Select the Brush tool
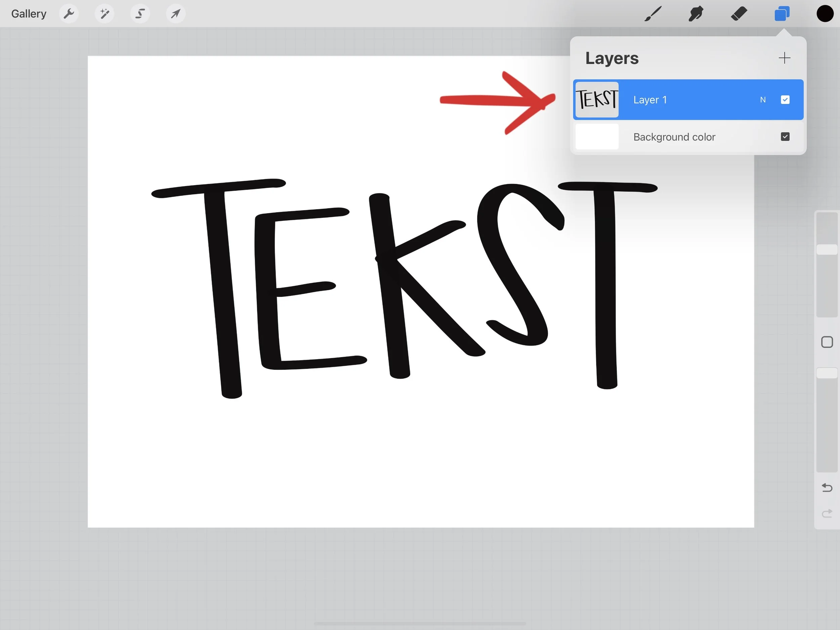 point(653,14)
